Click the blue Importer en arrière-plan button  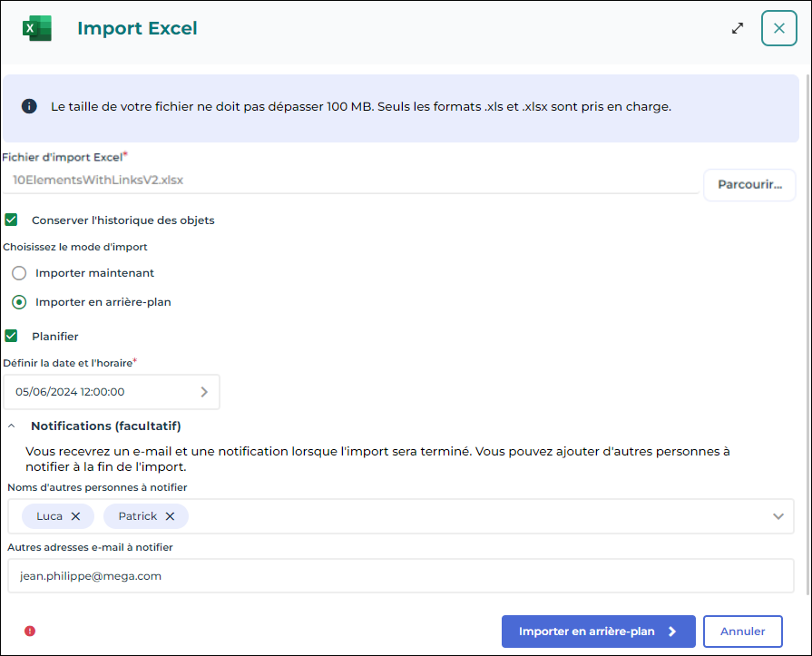(x=598, y=632)
